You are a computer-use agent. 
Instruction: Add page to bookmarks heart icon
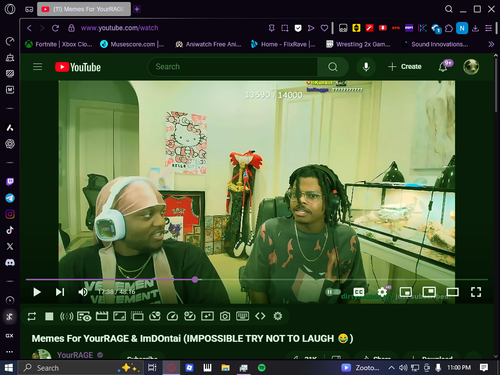pyautogui.click(x=324, y=28)
